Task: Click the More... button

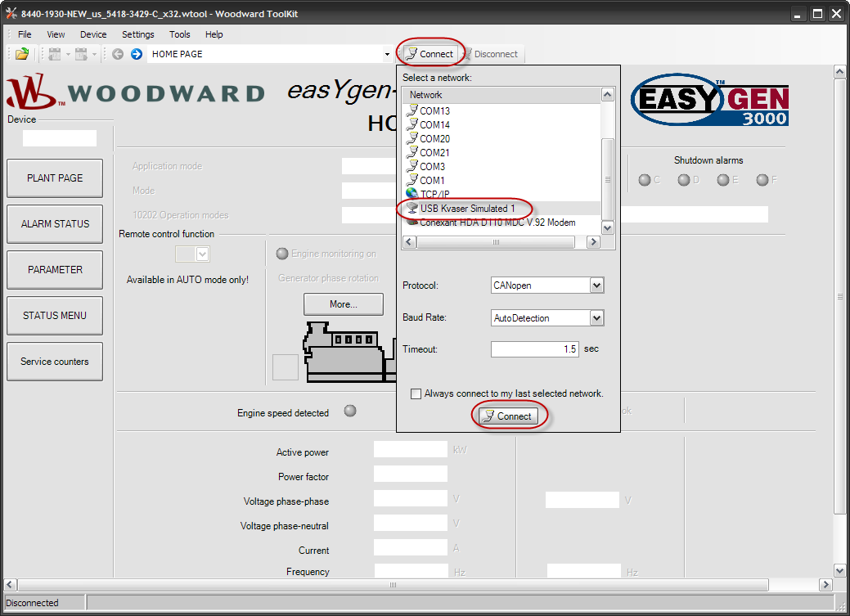Action: click(x=344, y=304)
